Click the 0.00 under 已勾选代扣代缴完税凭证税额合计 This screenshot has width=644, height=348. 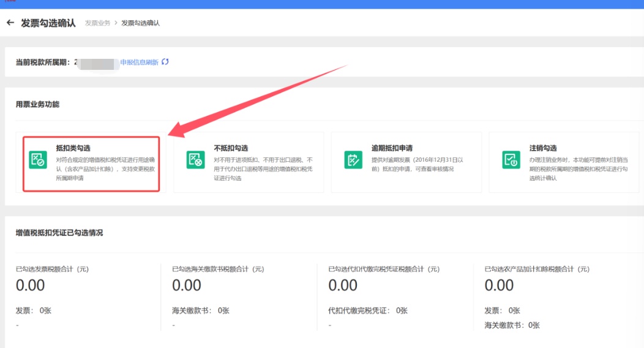pyautogui.click(x=343, y=286)
